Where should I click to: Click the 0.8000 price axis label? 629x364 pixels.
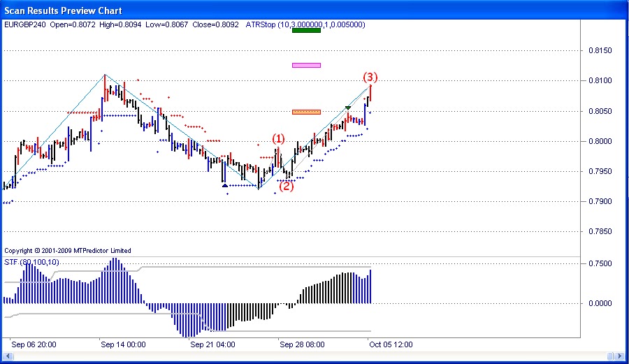(600, 141)
